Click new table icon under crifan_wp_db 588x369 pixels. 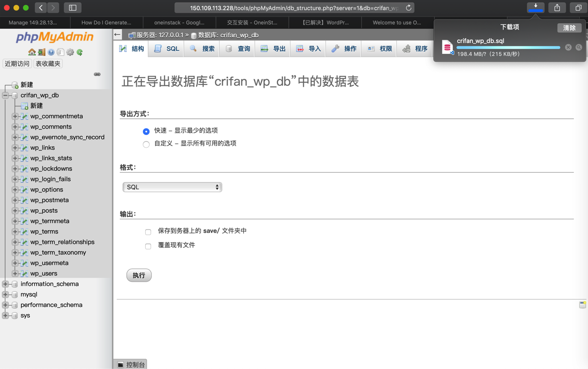(24, 106)
